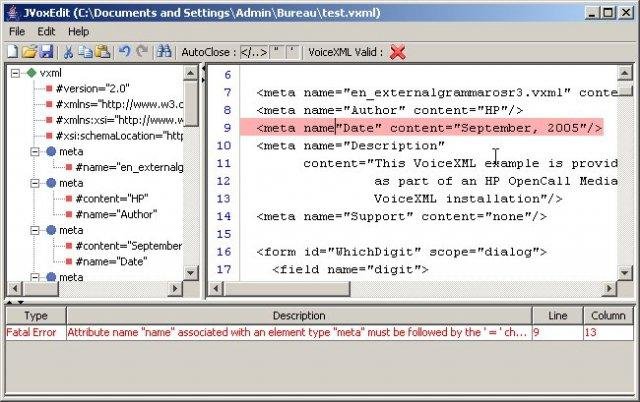The image size is (640, 402).
Task: Open Find with the binoculars icon
Action: [164, 52]
